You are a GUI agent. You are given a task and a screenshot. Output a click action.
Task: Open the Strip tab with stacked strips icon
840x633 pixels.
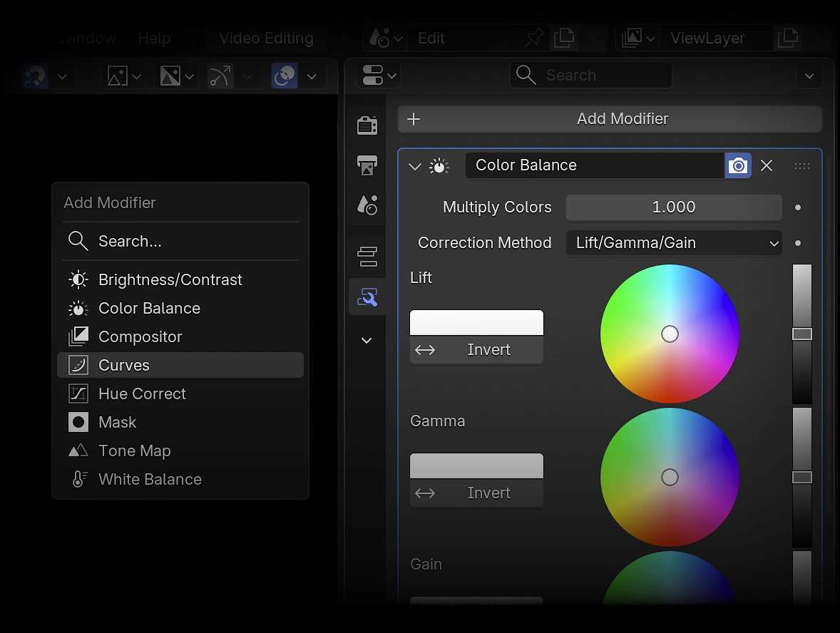367,256
